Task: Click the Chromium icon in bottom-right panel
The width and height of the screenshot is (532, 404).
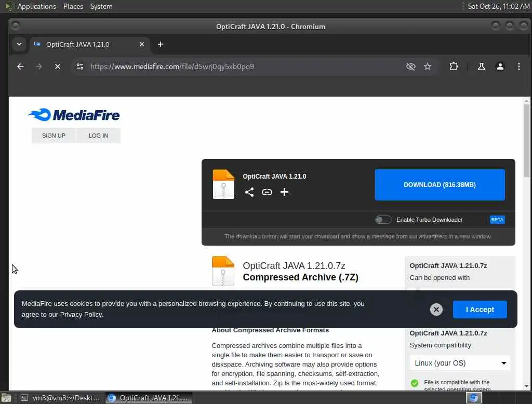Action: click(x=474, y=398)
